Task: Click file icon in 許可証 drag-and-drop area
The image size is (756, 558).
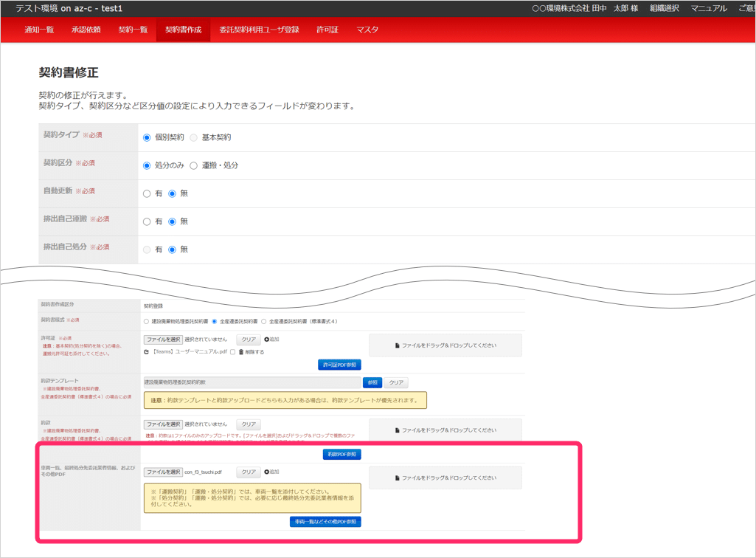Action: pos(398,345)
